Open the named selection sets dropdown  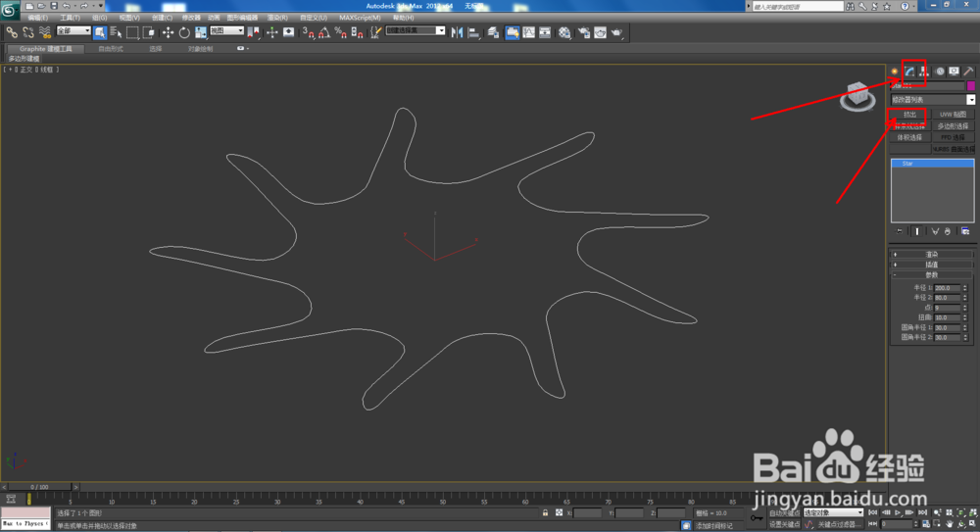point(416,30)
